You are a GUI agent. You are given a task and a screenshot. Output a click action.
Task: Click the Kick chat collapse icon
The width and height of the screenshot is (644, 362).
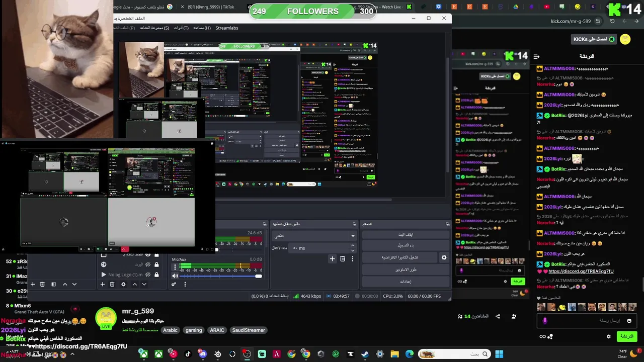pyautogui.click(x=536, y=56)
